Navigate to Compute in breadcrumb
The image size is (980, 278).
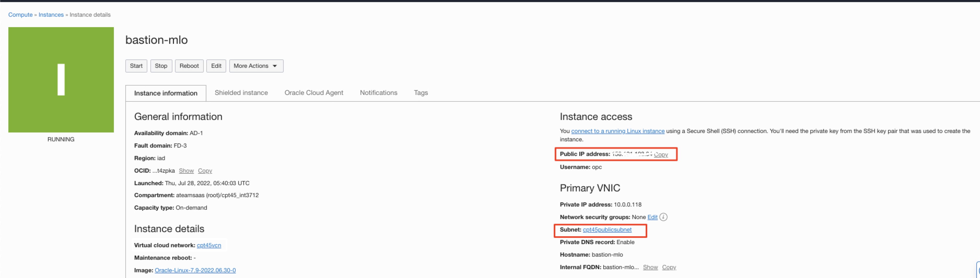[x=21, y=15]
